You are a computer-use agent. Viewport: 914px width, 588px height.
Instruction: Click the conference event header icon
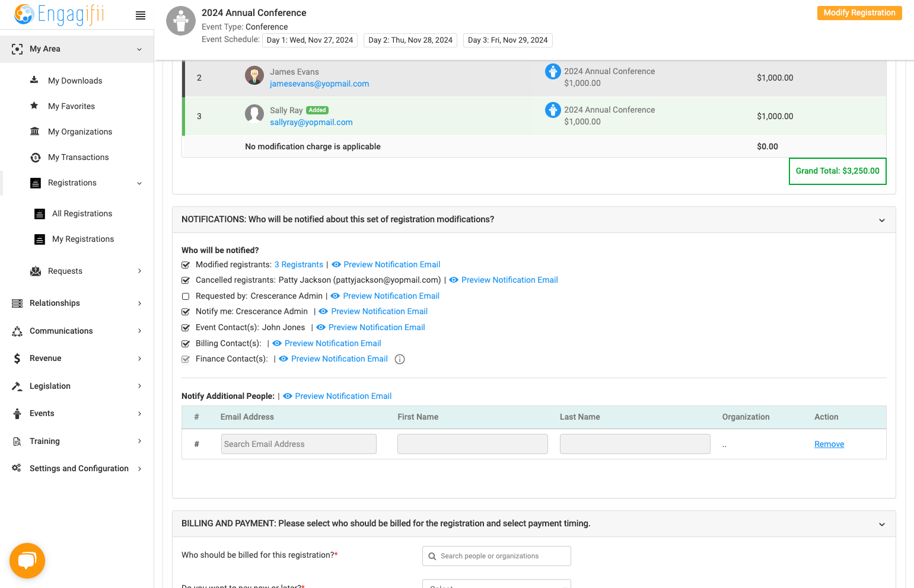(x=181, y=21)
